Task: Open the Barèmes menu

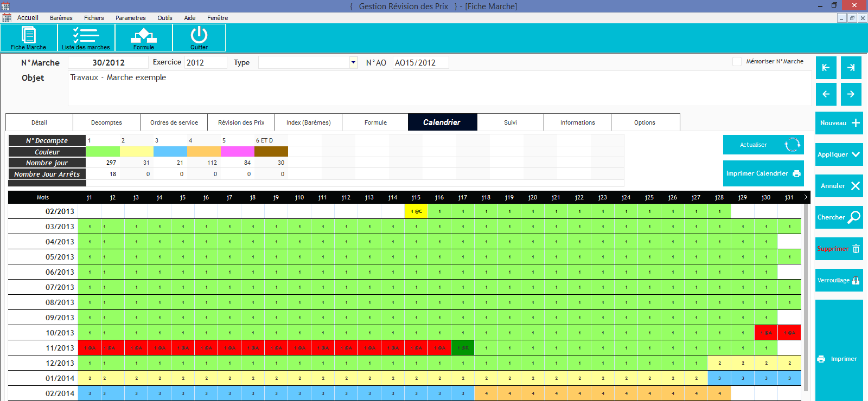Action: tap(61, 18)
